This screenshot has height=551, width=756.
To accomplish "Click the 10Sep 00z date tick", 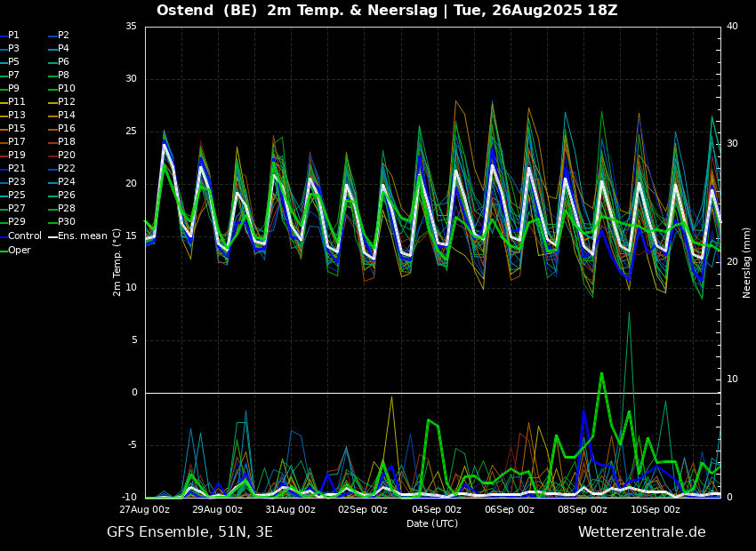I will pos(655,509).
